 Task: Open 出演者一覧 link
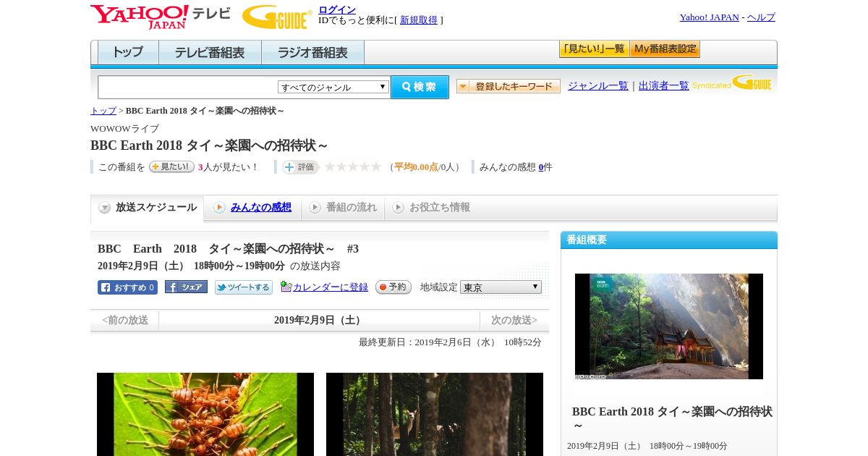click(x=663, y=85)
